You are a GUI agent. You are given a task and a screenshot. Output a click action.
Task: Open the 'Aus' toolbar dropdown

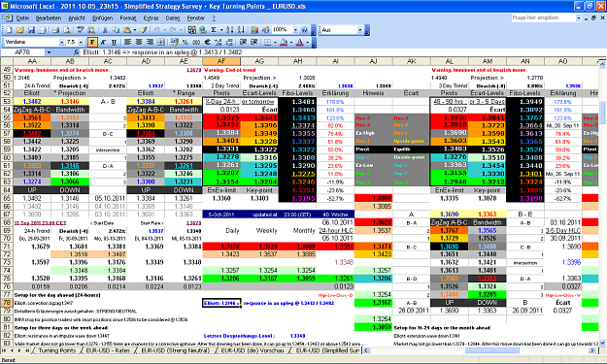(359, 30)
